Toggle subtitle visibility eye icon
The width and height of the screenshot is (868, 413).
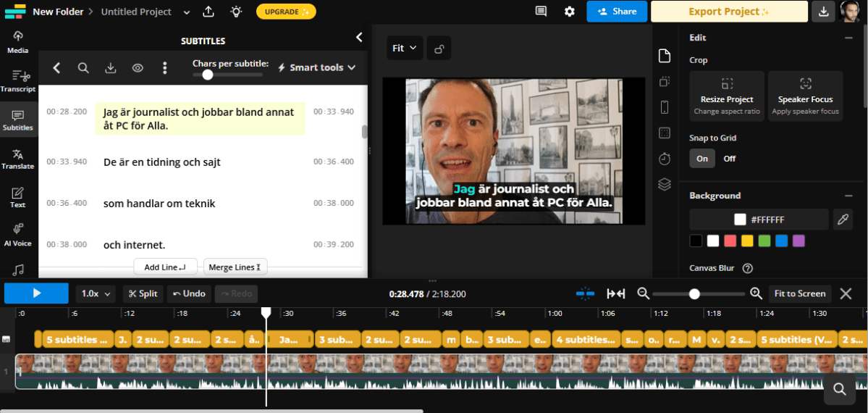tap(138, 68)
